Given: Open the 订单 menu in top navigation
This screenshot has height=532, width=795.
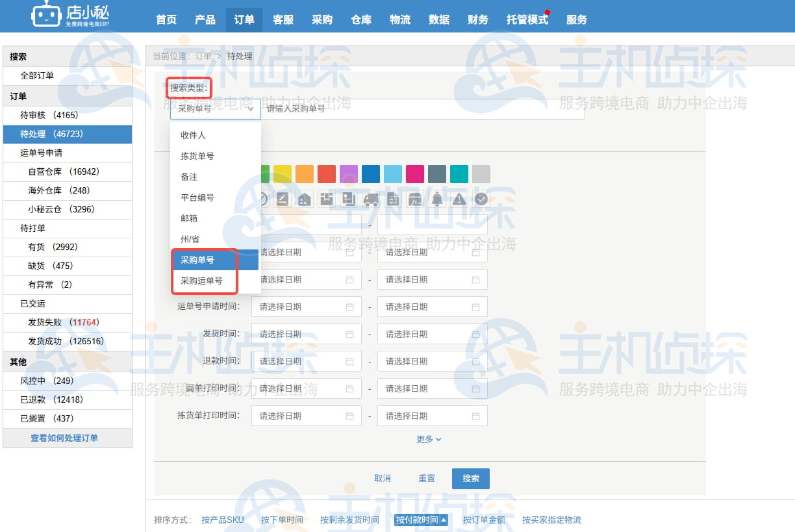Looking at the screenshot, I should [x=244, y=19].
